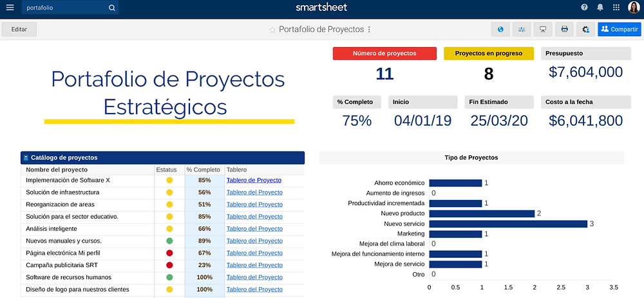Open Tablero link for Nuevos manuales y cursos
This screenshot has height=298, width=644.
[254, 241]
